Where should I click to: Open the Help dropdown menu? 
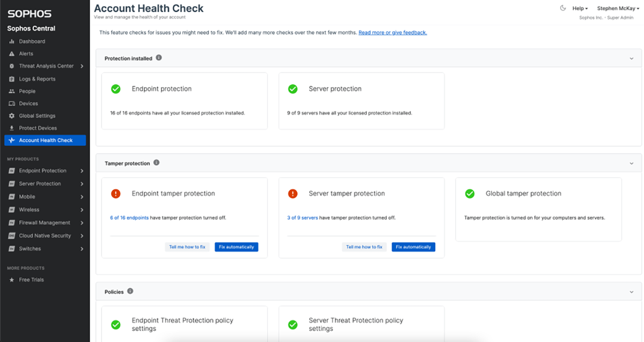coord(580,8)
